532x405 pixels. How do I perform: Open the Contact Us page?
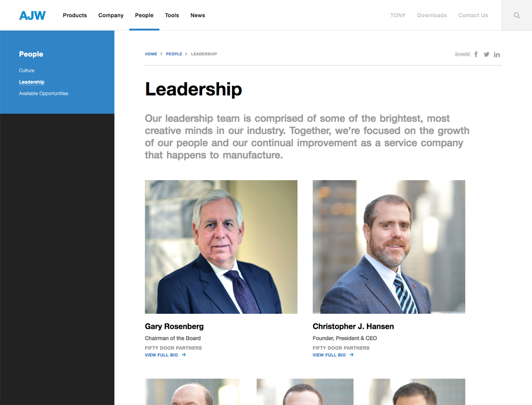pyautogui.click(x=473, y=15)
